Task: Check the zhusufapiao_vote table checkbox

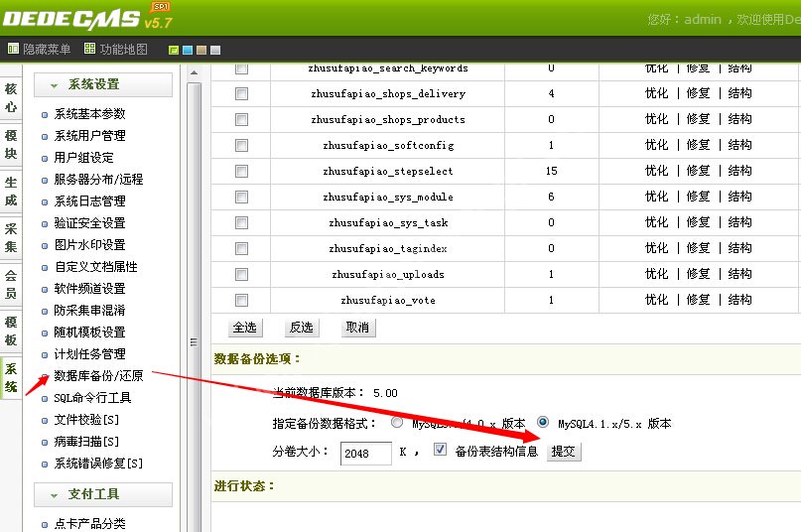Action: (x=241, y=300)
